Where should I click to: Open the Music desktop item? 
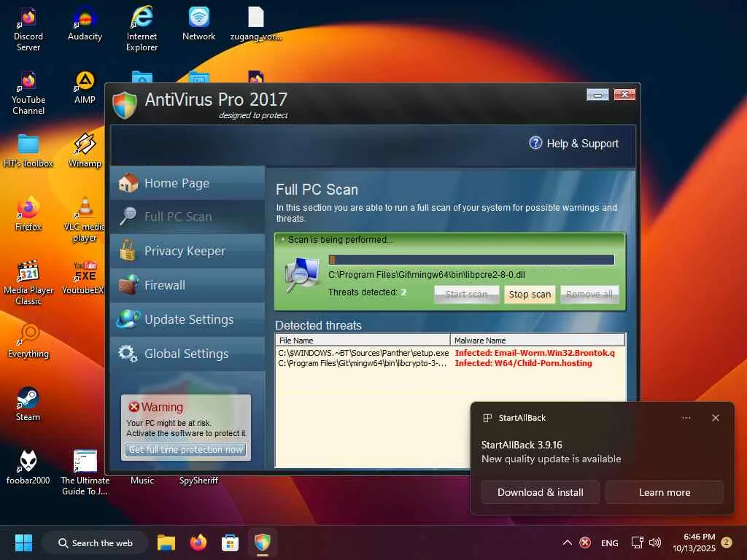tap(142, 481)
